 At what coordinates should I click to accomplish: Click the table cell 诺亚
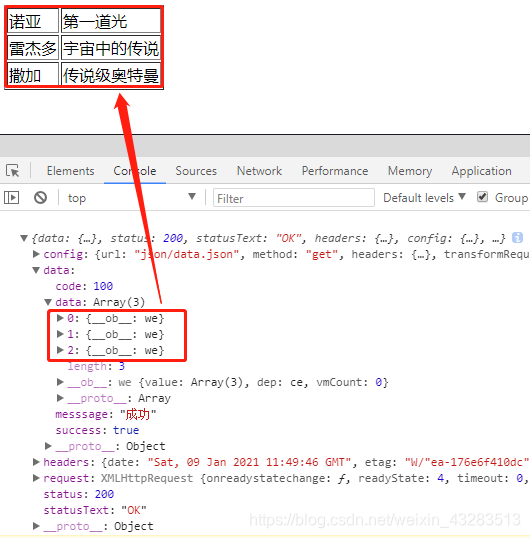tap(33, 21)
